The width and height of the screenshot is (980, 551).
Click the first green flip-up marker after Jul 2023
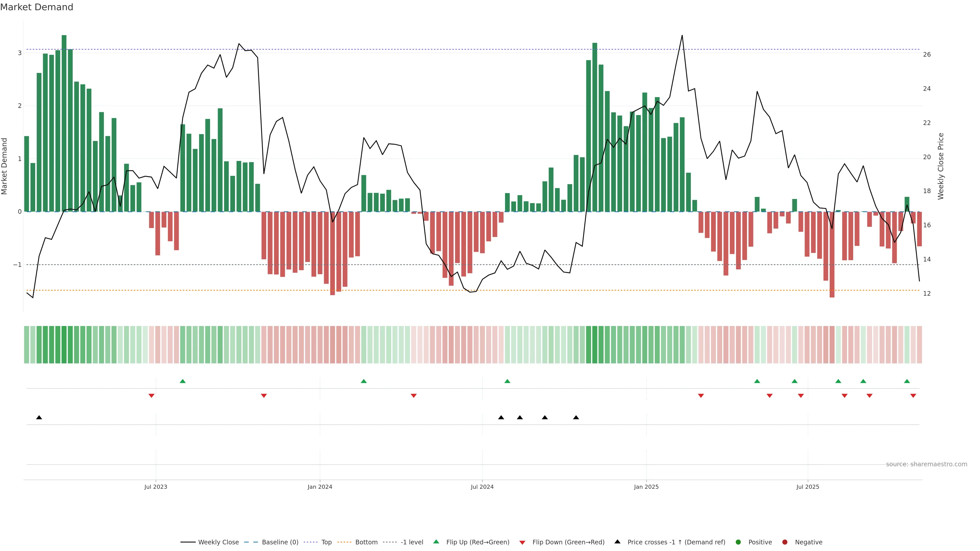[x=183, y=381]
